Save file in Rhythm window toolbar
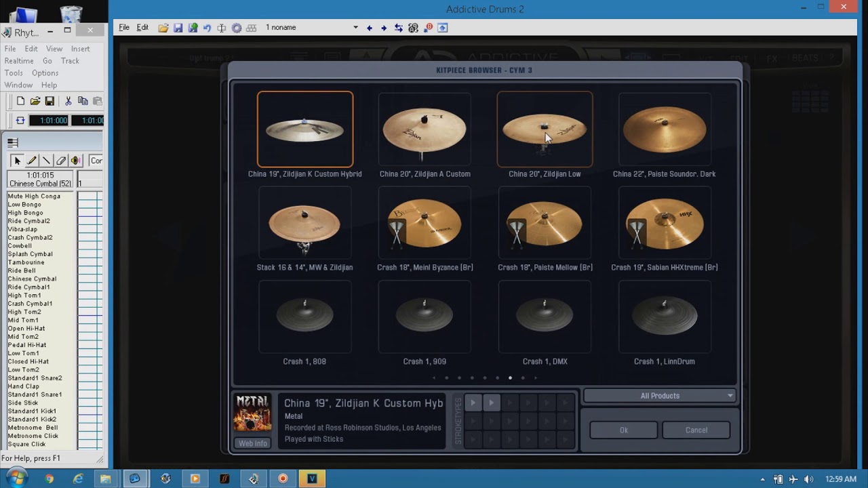The width and height of the screenshot is (868, 488). pyautogui.click(x=50, y=101)
